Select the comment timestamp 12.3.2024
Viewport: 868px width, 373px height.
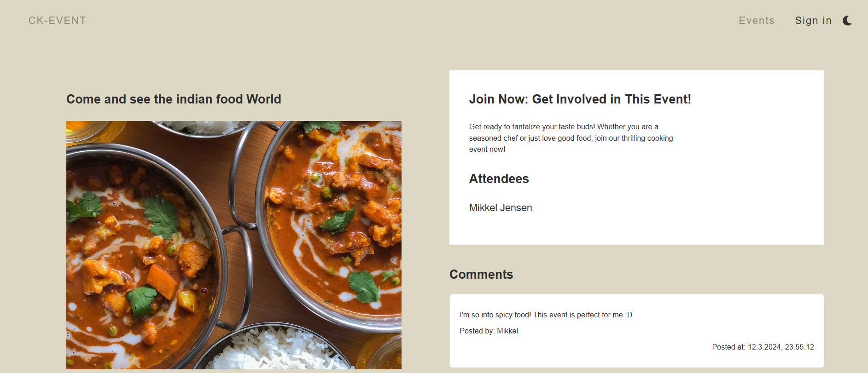[x=763, y=347]
